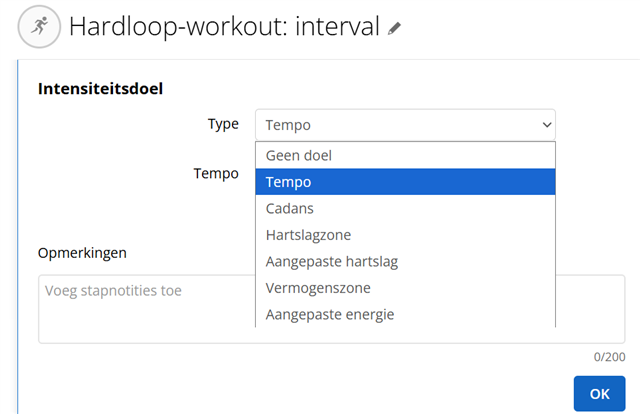The image size is (640, 414).
Task: Focus the 'Voeg stapnotities toe' notes field
Action: (331, 309)
